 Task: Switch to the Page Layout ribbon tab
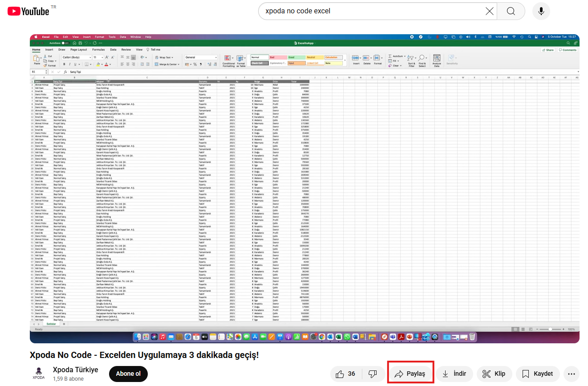click(x=79, y=50)
